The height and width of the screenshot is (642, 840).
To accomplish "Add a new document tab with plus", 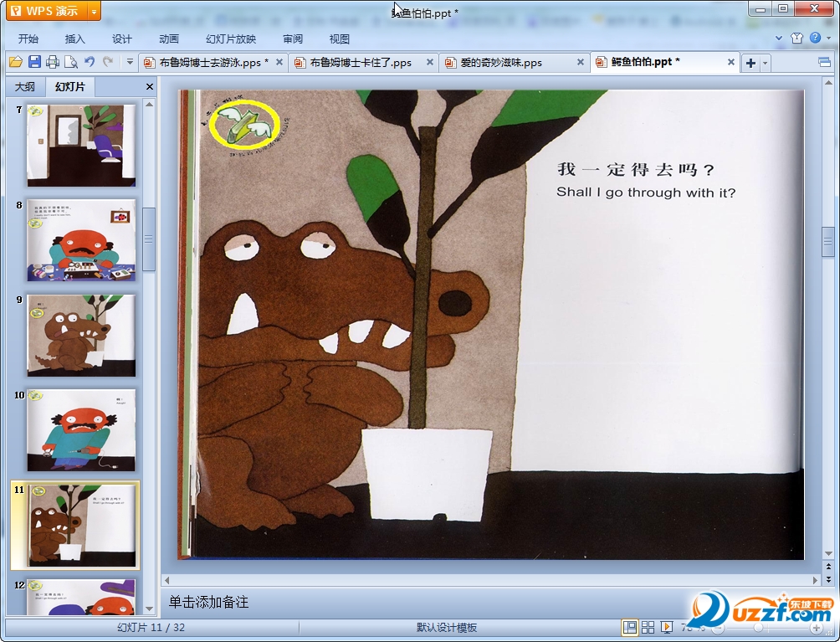I will coord(750,63).
